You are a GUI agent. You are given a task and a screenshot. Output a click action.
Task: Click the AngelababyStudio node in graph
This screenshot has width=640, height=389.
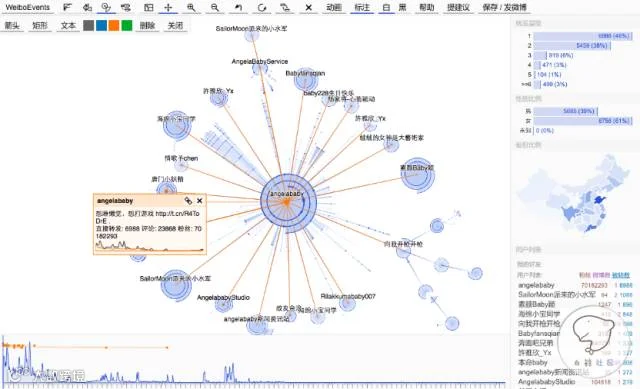pos(223,303)
